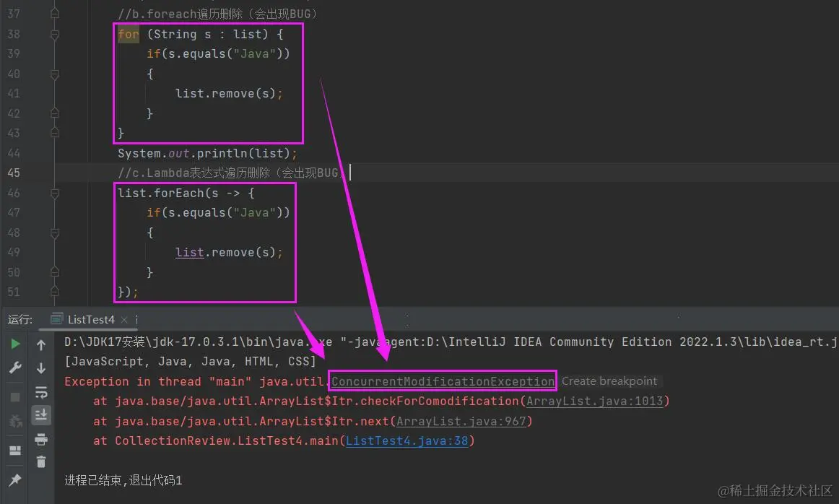Click the closing }); on line 51
Screen dimensions: 839x504
point(128,292)
